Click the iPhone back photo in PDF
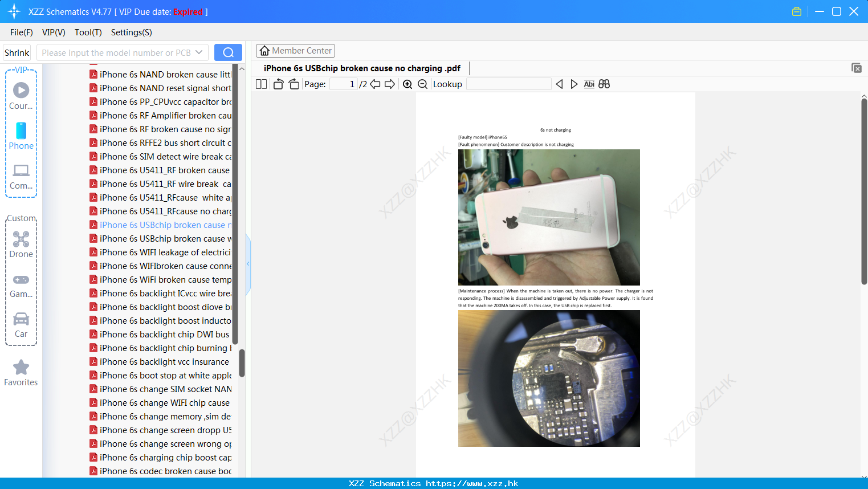868x489 pixels. point(549,217)
